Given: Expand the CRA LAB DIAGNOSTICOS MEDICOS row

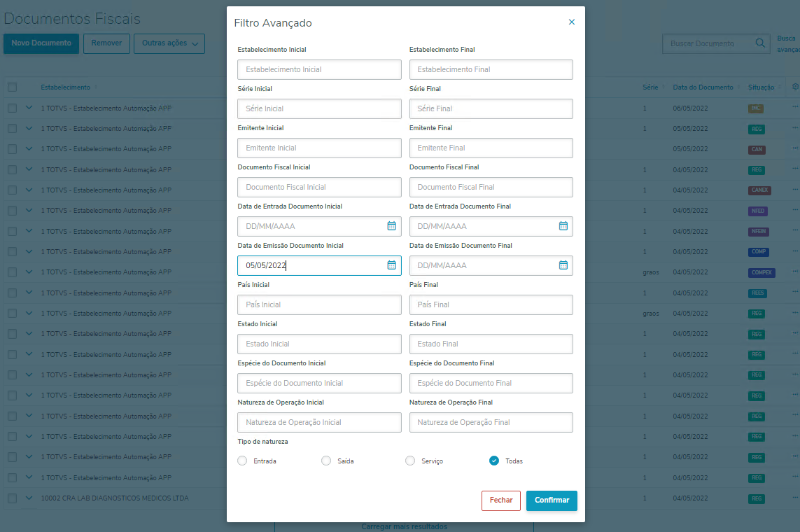Looking at the screenshot, I should coord(29,498).
